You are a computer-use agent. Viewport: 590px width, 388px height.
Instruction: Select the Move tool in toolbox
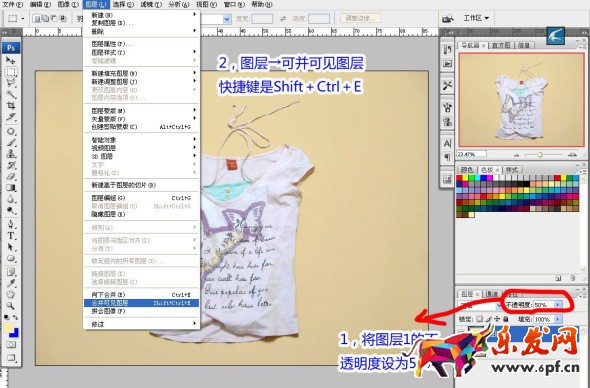coord(11,60)
